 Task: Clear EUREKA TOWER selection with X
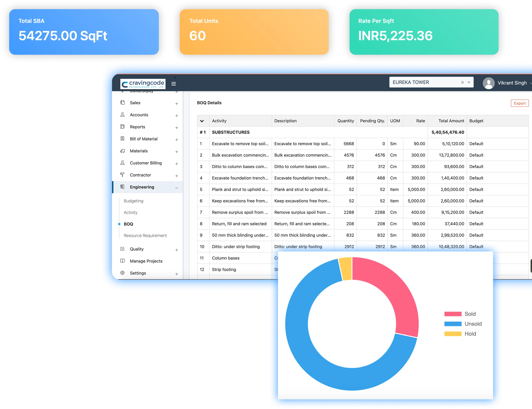click(x=462, y=82)
